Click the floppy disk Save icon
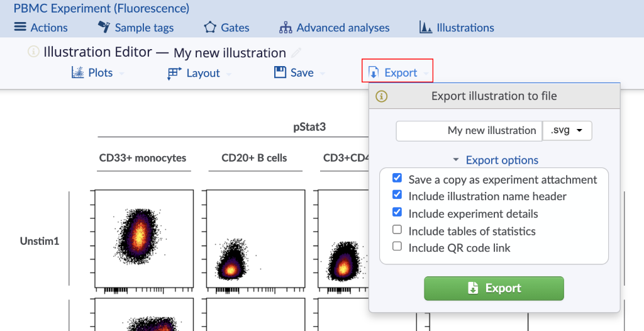This screenshot has height=331, width=644. click(280, 72)
